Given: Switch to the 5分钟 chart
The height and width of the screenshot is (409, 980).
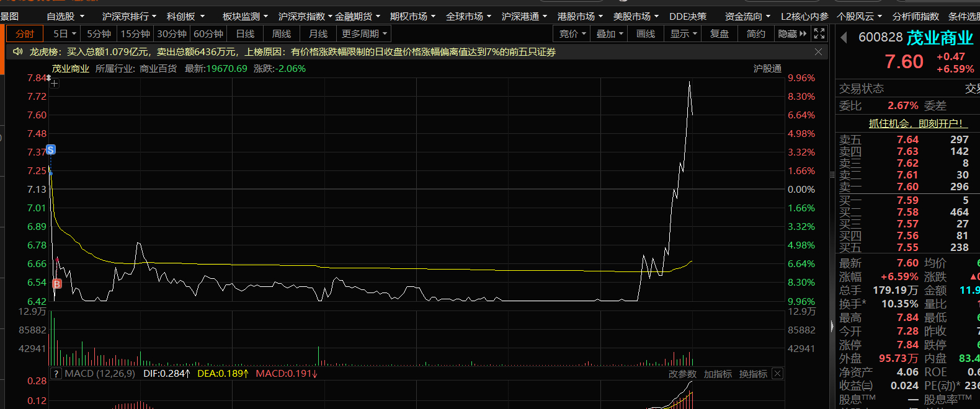Looking at the screenshot, I should pyautogui.click(x=99, y=33).
